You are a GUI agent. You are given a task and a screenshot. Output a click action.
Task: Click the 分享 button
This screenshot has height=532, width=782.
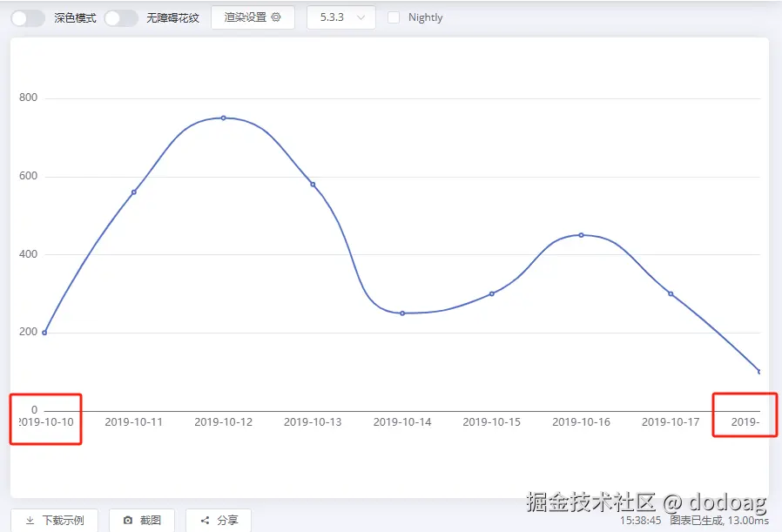pos(219,520)
